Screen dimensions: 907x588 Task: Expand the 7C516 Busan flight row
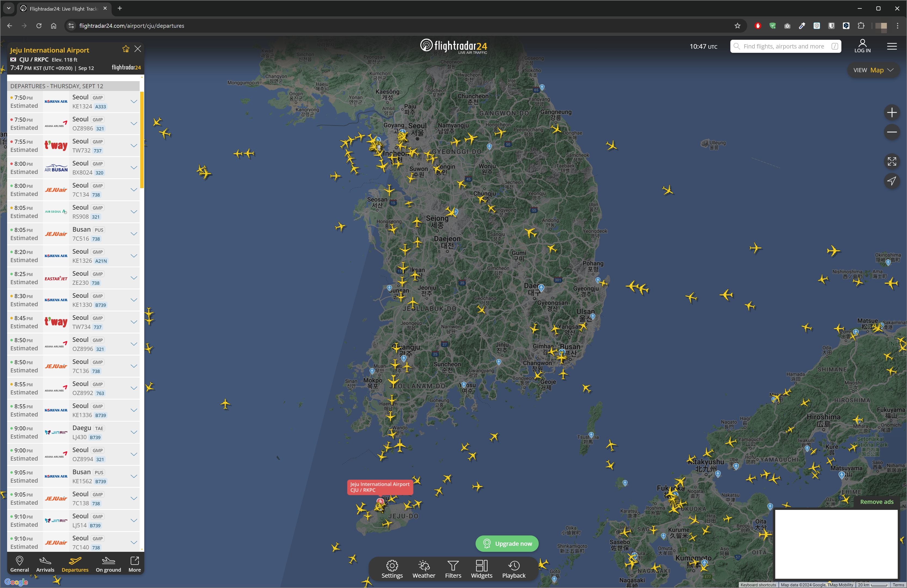tap(134, 234)
